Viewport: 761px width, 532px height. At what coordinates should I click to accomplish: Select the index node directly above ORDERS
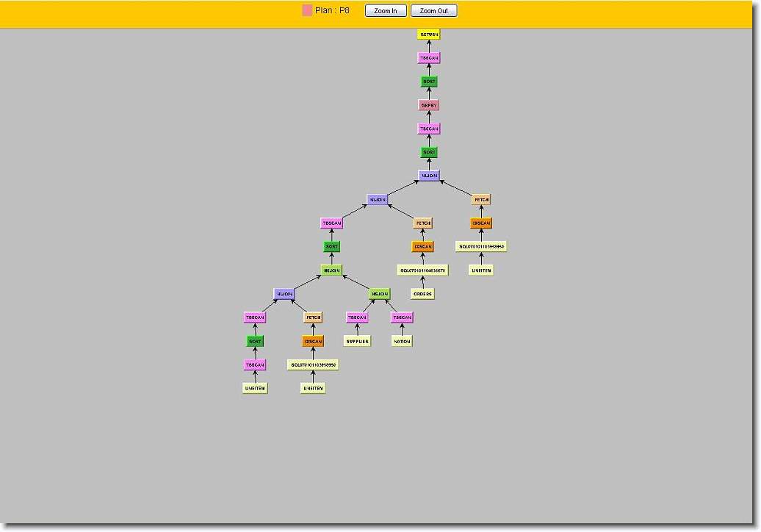click(x=422, y=270)
